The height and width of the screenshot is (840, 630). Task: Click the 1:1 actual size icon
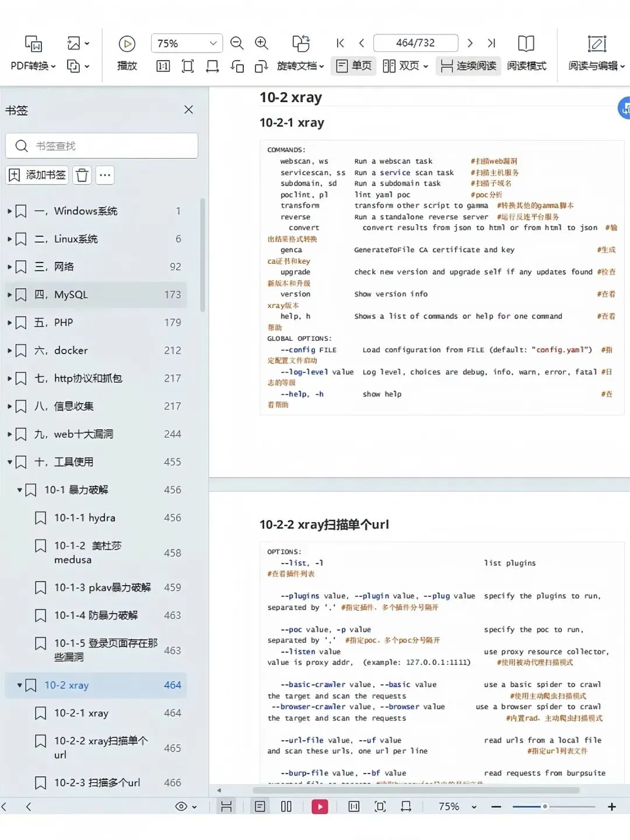[163, 66]
